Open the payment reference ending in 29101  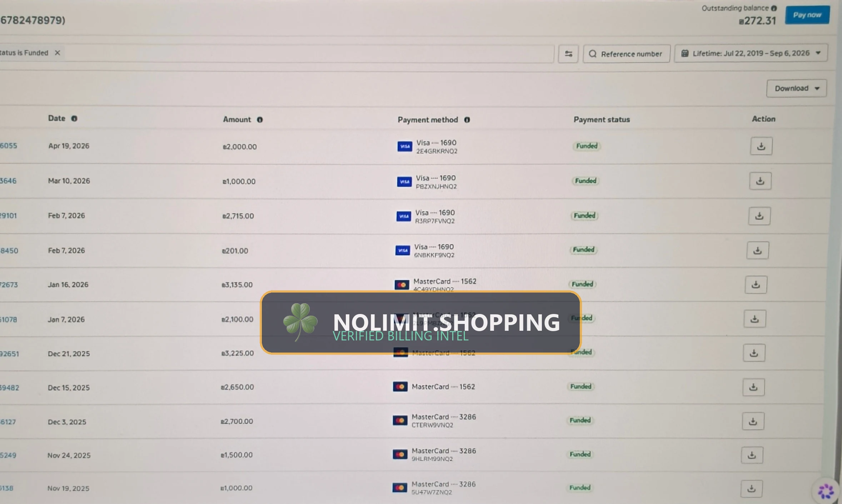point(8,216)
